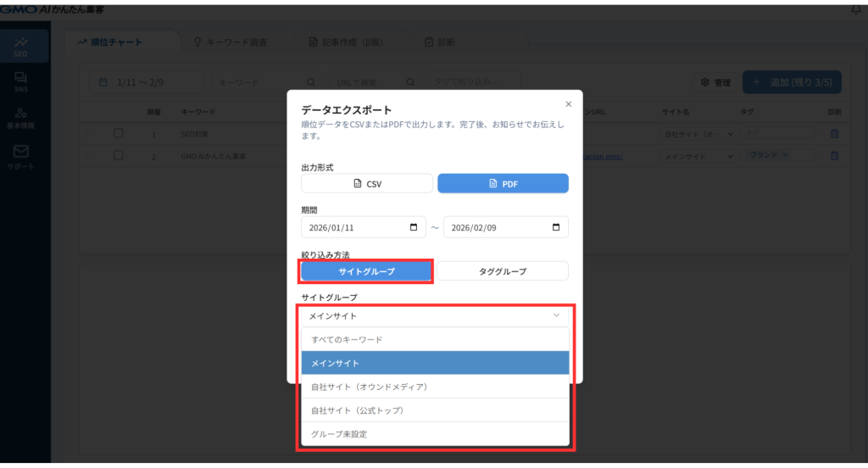
Task: Open calendar picker for end date 2026/02/09
Action: [x=555, y=228]
